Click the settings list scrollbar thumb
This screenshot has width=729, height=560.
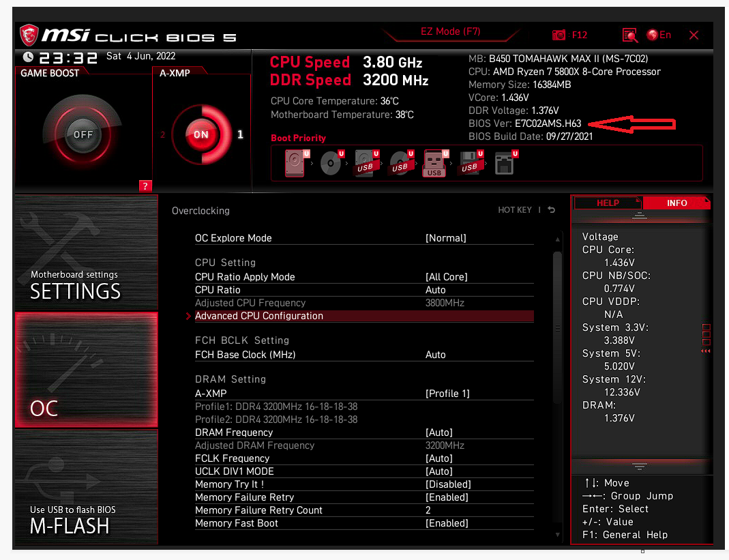coord(557,328)
